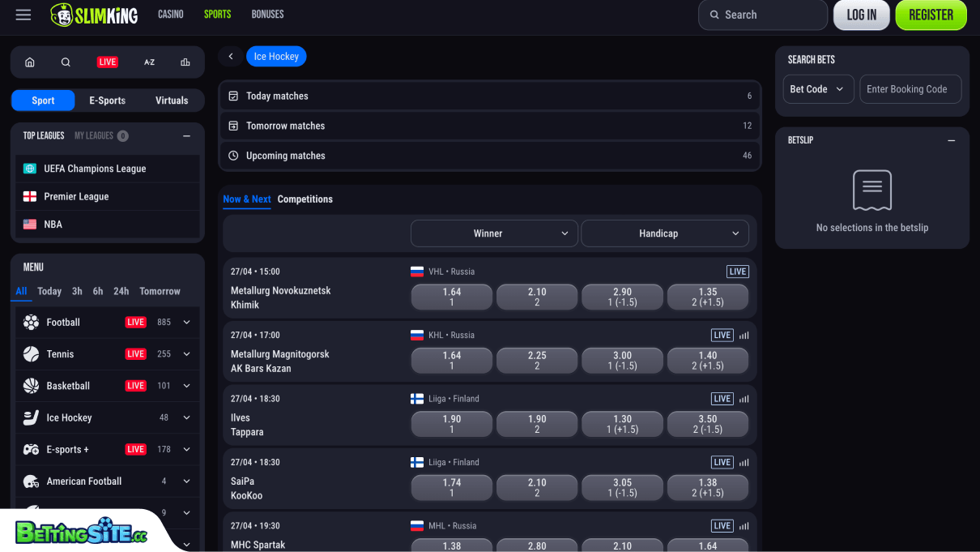Viewport: 980px width, 552px height.
Task: Select the Home icon in the sidebar
Action: click(x=30, y=62)
